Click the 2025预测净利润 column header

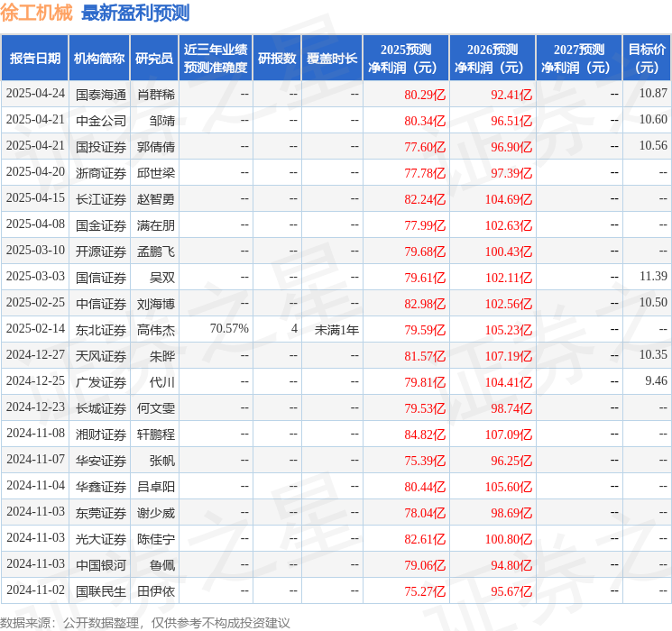click(x=406, y=59)
